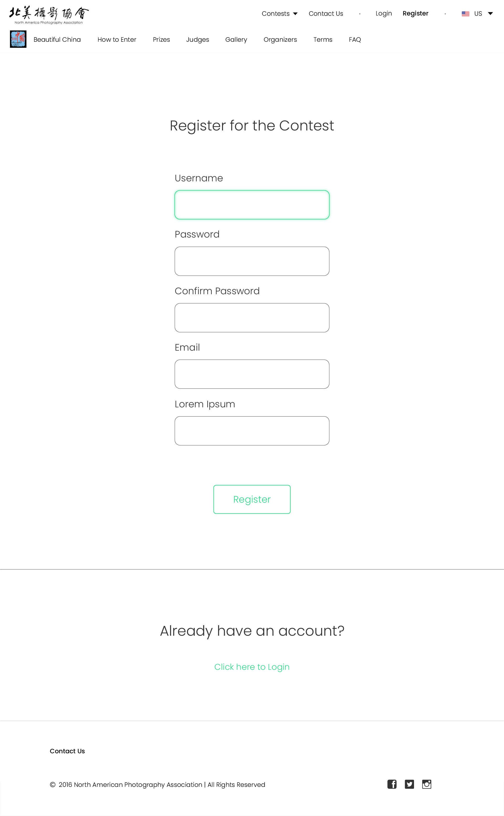504x816 pixels.
Task: View the Judges page
Action: (x=197, y=40)
